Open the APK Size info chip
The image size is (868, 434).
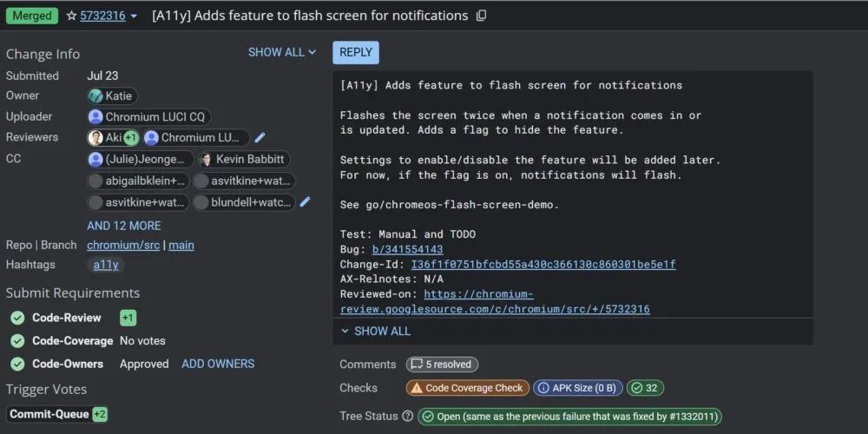click(x=577, y=388)
